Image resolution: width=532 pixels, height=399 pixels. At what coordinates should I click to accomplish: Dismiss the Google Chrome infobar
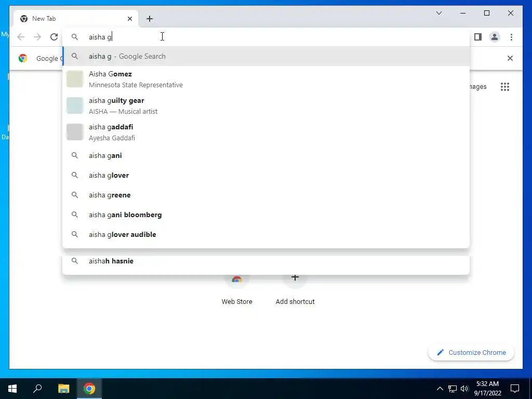tap(510, 58)
